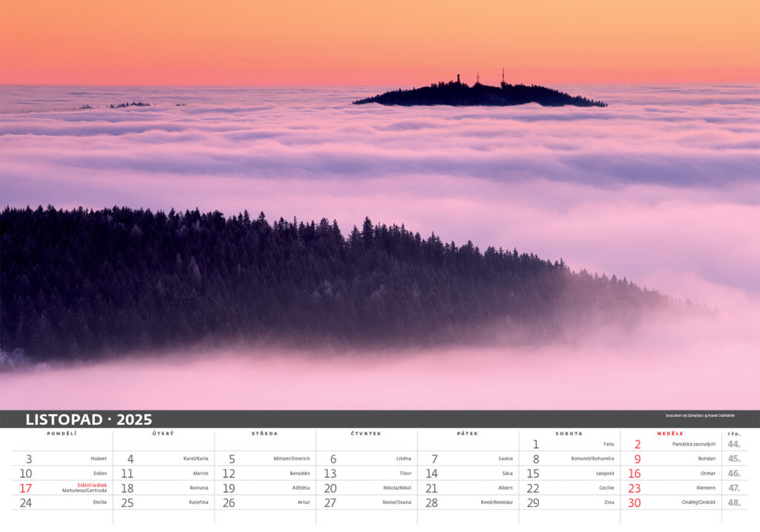
Task: Select date 28 René/Renislav
Action: pyautogui.click(x=431, y=502)
